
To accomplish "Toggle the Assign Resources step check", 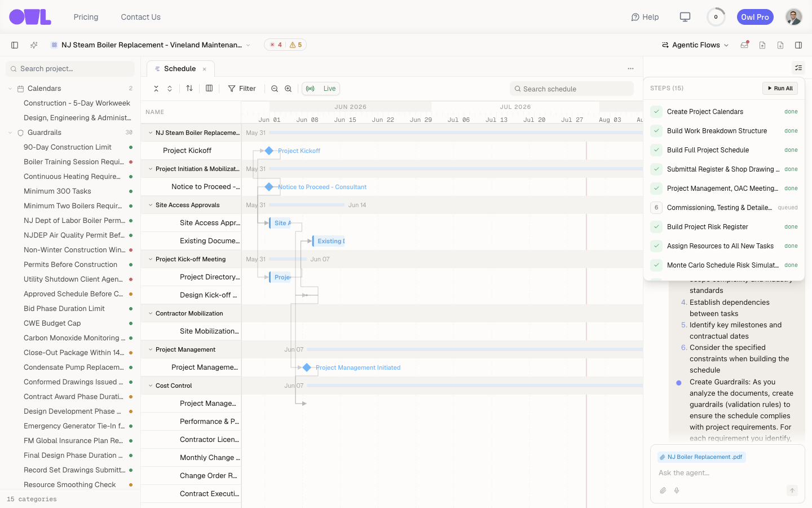I will [x=656, y=246].
